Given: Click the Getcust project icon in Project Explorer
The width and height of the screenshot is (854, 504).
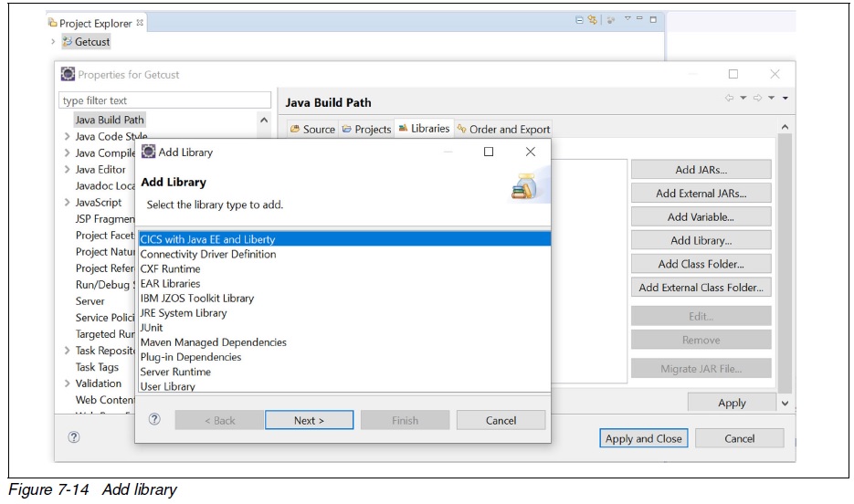Looking at the screenshot, I should (x=68, y=42).
